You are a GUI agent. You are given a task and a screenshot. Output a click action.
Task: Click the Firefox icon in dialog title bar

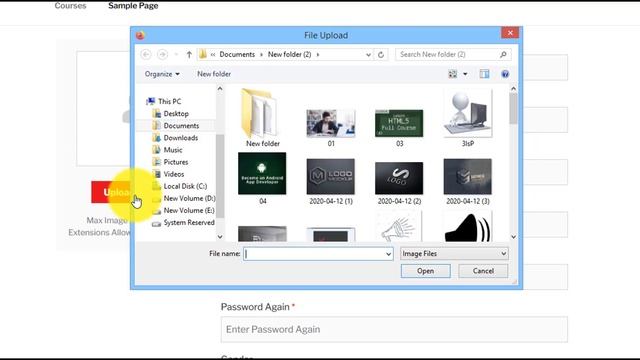tap(140, 35)
